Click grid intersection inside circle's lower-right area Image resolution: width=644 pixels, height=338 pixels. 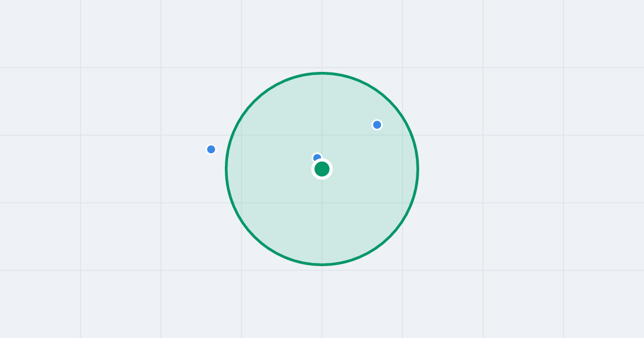[x=402, y=203]
